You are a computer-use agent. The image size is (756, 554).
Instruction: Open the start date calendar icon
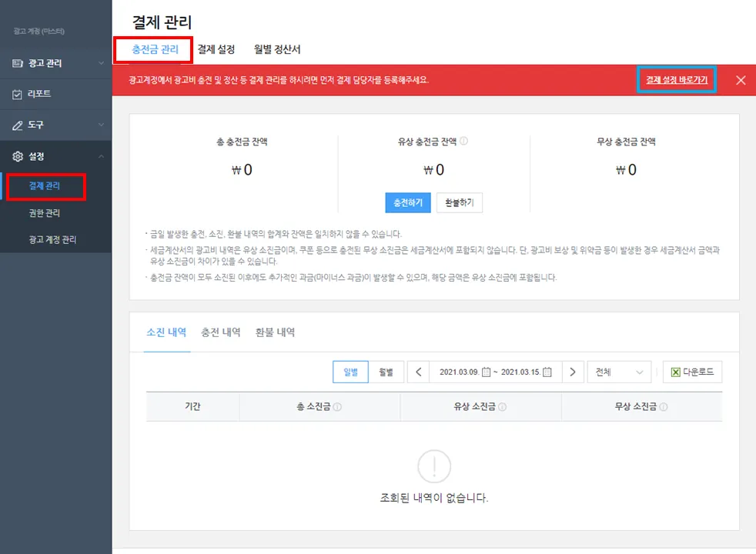(486, 372)
